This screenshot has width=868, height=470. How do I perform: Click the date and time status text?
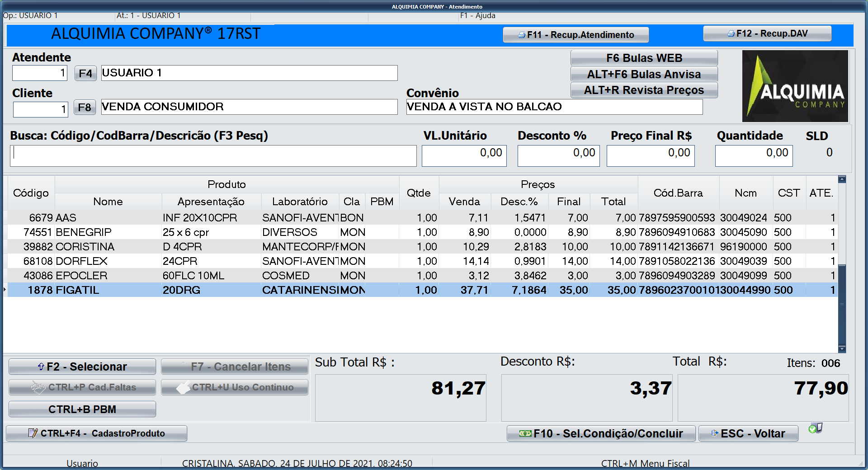[297, 463]
